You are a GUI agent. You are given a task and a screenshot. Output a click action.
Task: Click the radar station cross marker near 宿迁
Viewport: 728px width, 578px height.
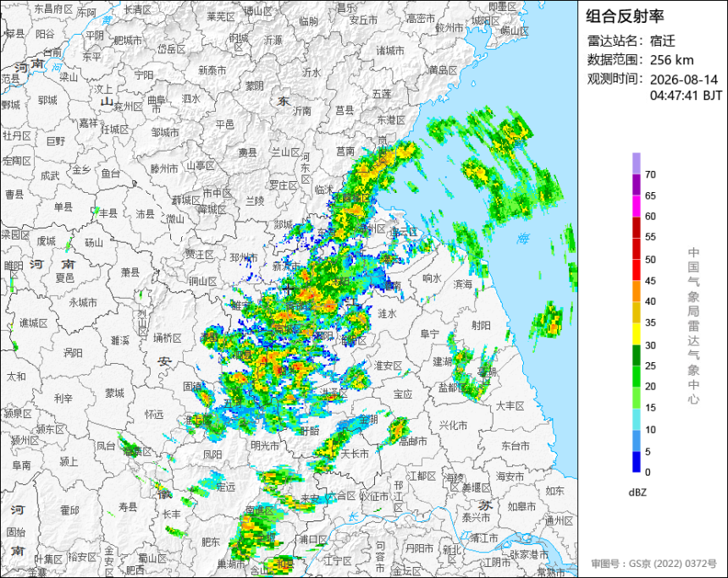click(x=289, y=289)
